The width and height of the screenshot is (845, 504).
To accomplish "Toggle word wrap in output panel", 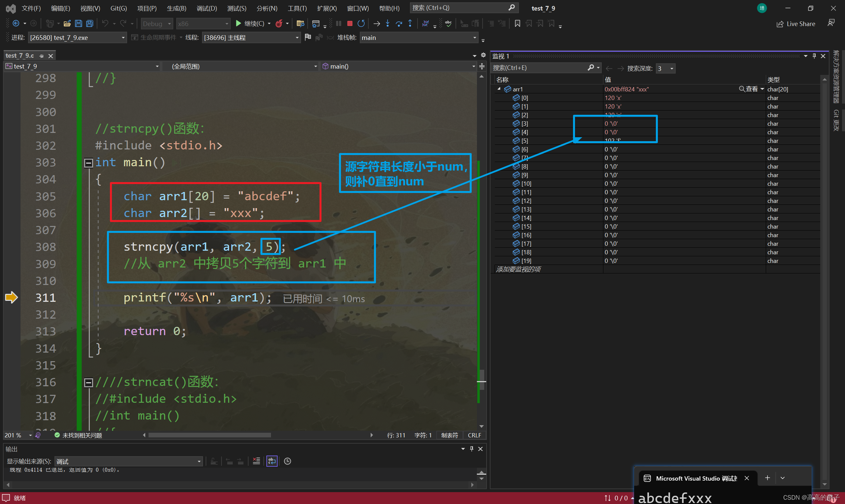I will 272,461.
